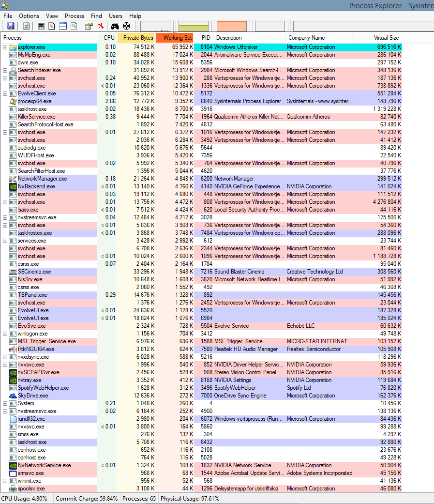Click the Save toolbar icon

[11, 26]
